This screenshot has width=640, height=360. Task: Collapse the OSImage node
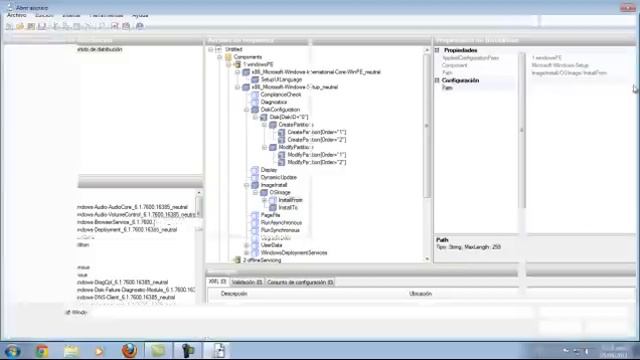click(x=256, y=193)
